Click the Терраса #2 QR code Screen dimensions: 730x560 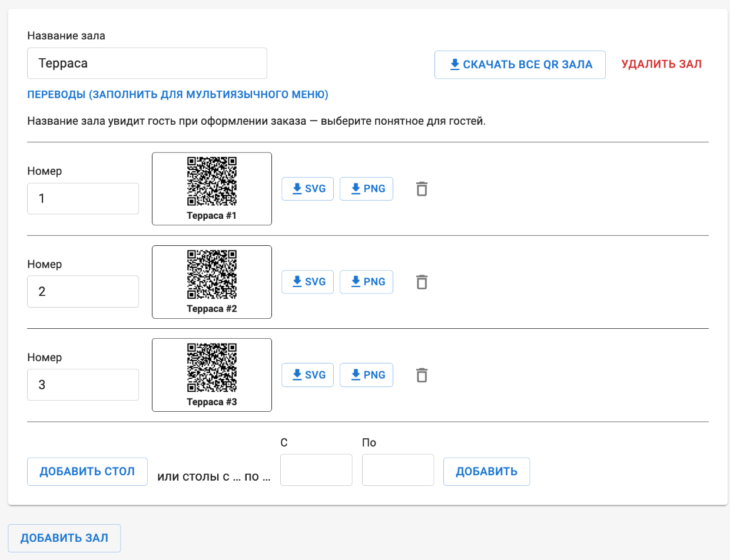pos(212,274)
